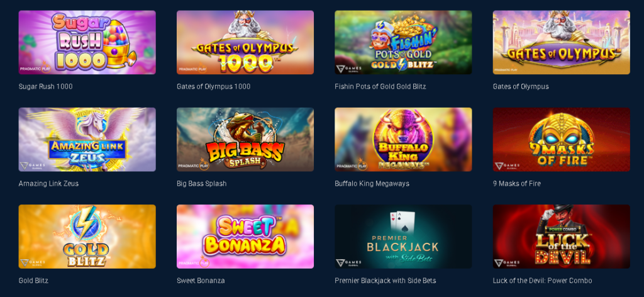Open the Sugar Rush 1000 game thumbnail
Viewport: 644px width, 297px height.
[87, 42]
